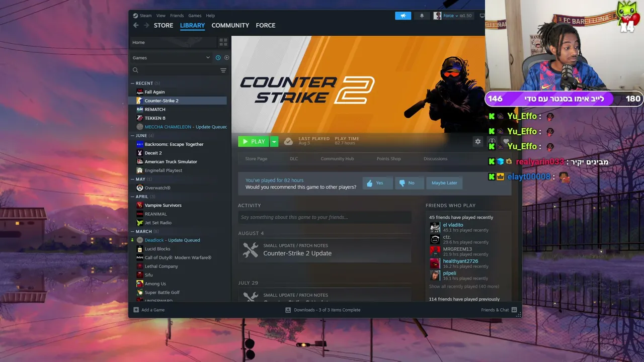The height and width of the screenshot is (362, 644).
Task: Click the green PLAY button
Action: coord(254,142)
